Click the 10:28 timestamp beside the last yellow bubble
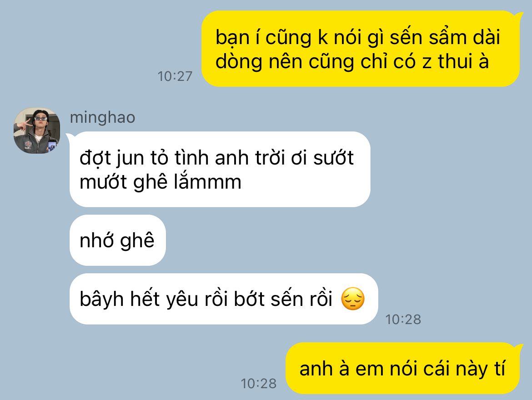The height and width of the screenshot is (400, 532). (x=259, y=383)
